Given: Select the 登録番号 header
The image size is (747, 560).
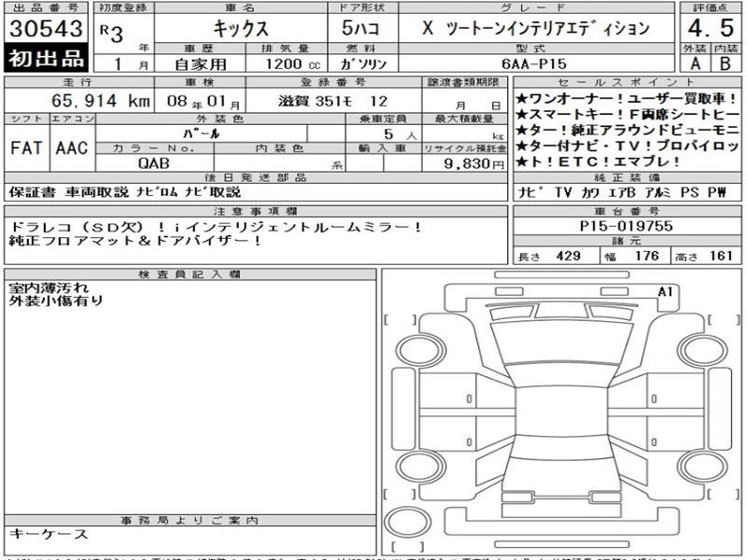Looking at the screenshot, I should coord(333,82).
